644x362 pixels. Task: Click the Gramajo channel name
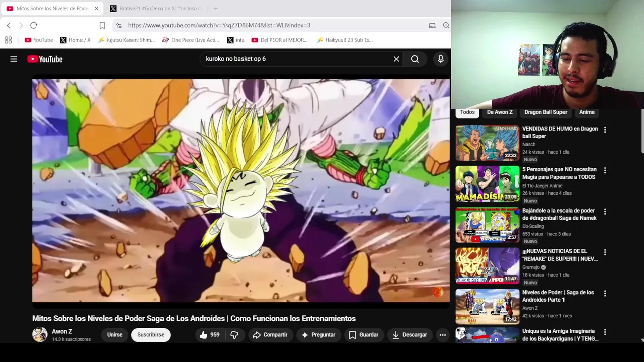531,267
